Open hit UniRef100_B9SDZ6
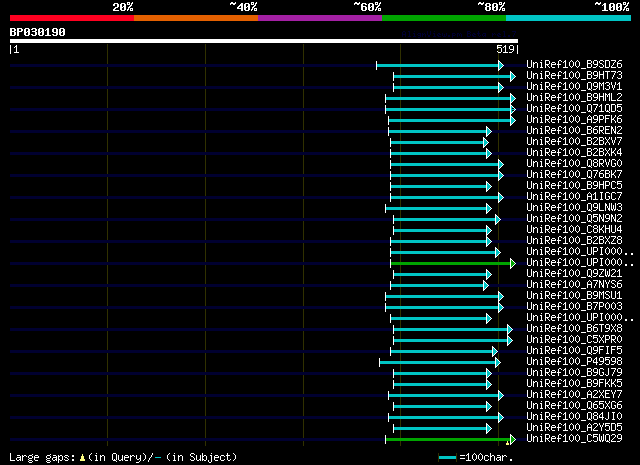The width and height of the screenshot is (640, 465). pyautogui.click(x=574, y=65)
